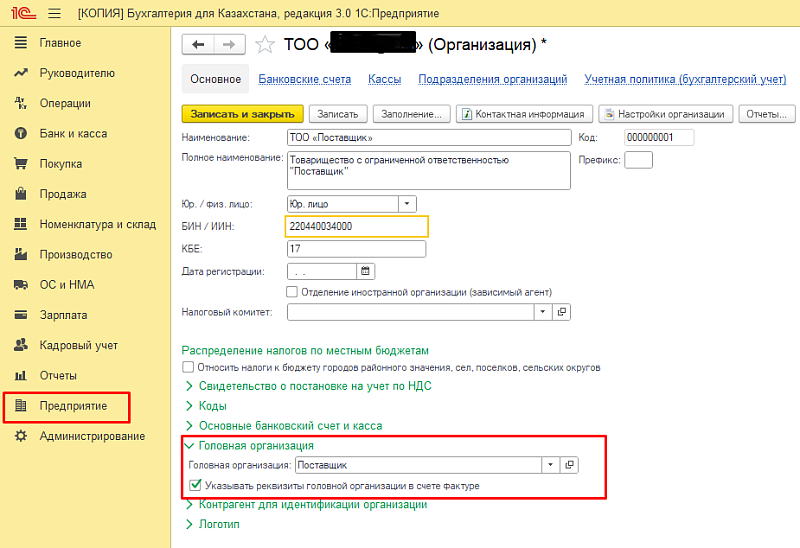The width and height of the screenshot is (800, 548).
Task: Switch to Банковские счета tab
Action: 304,78
